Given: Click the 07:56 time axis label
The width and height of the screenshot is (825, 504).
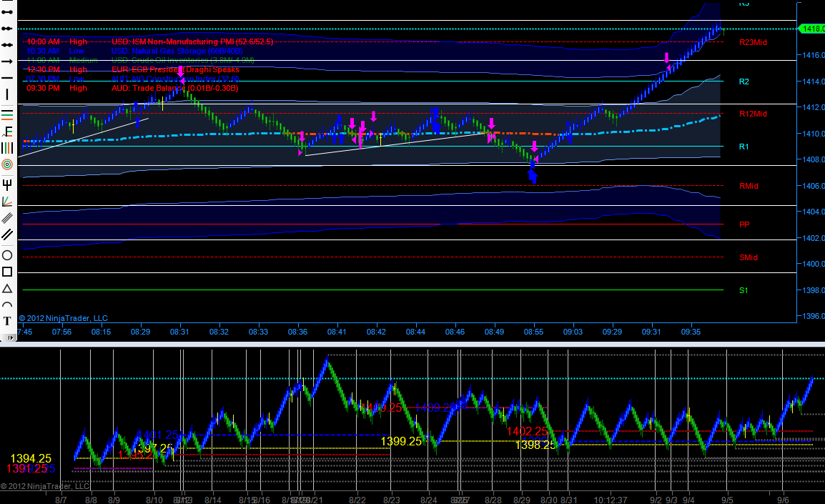Looking at the screenshot, I should click(61, 332).
